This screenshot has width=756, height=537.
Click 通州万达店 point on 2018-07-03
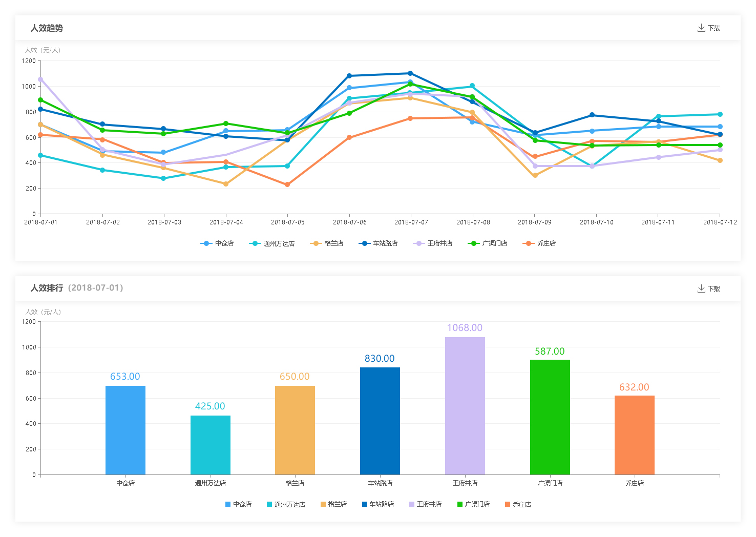[x=163, y=178]
